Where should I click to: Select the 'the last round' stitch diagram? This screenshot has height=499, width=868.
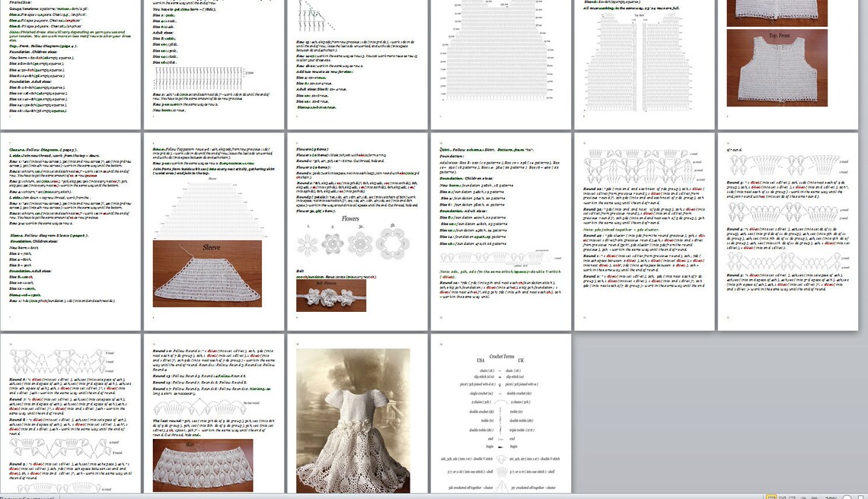(207, 408)
